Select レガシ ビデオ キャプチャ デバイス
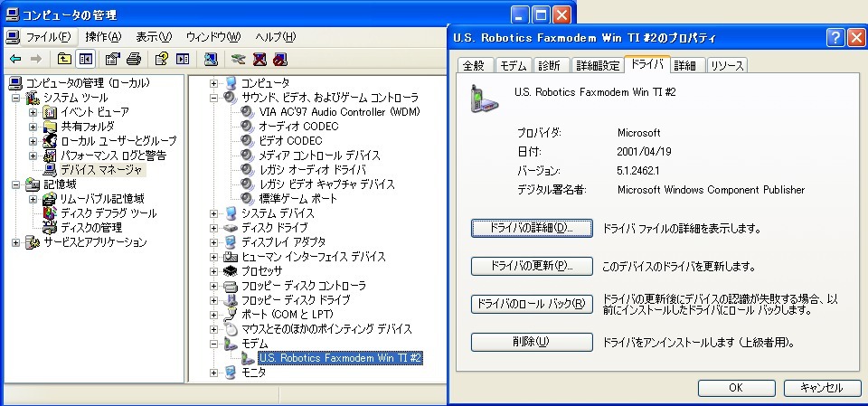The image size is (868, 406). [x=326, y=184]
